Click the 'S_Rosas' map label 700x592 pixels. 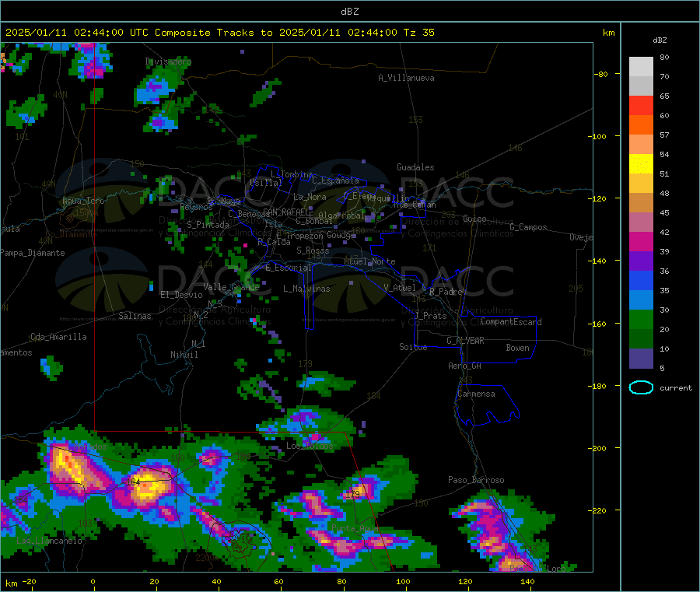tap(313, 250)
